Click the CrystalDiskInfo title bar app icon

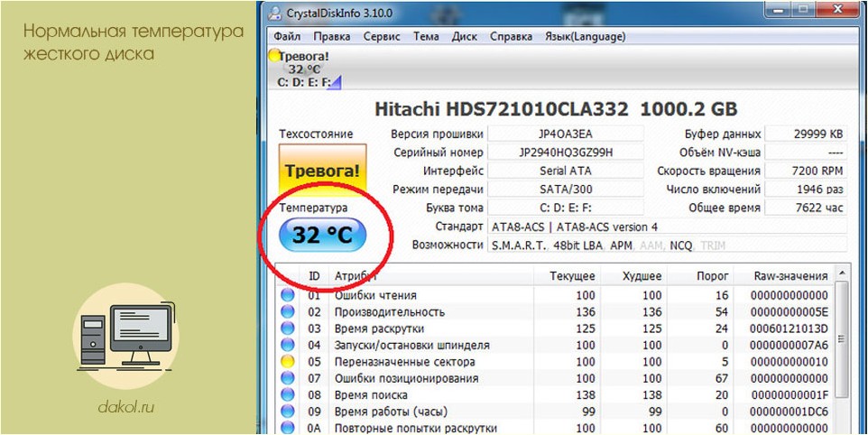pos(274,14)
